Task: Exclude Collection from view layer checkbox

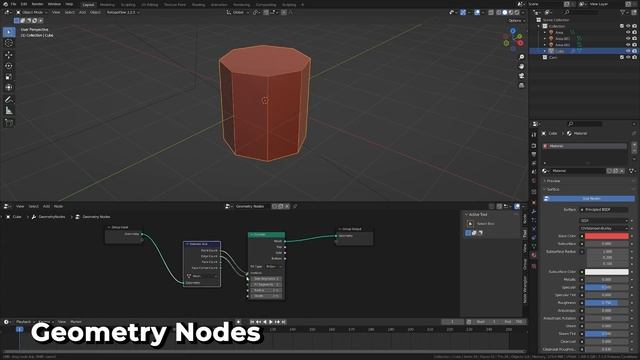Action: [622, 26]
